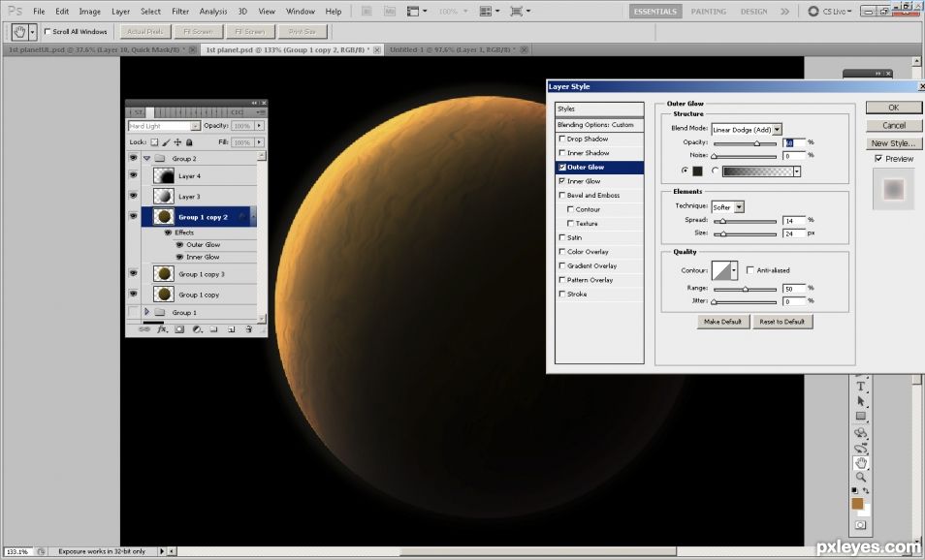Create new fill or adjustment layer

(197, 329)
